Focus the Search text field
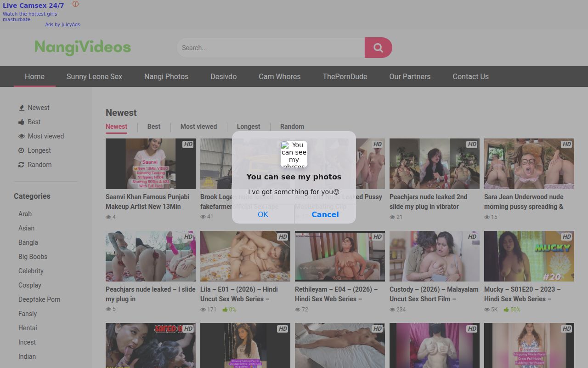Screen dimensions: 588x368 click(271, 48)
